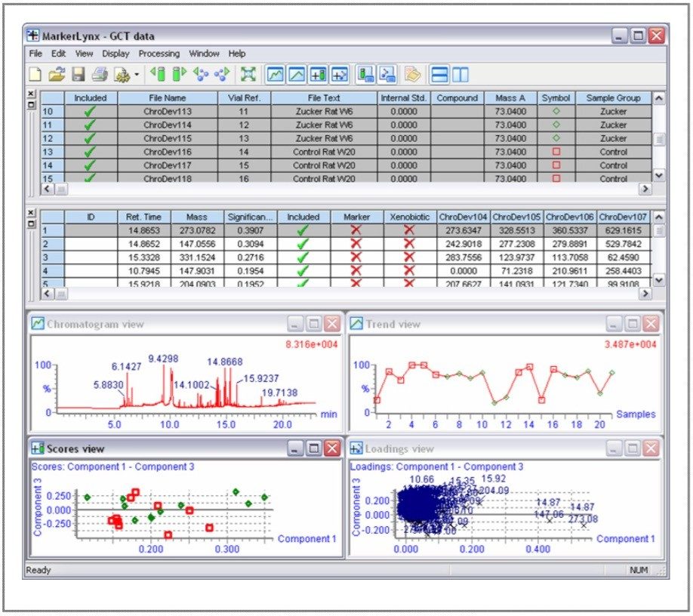693x616 pixels.
Task: Select the horizontal tile windows toolbar icon
Action: click(x=439, y=75)
